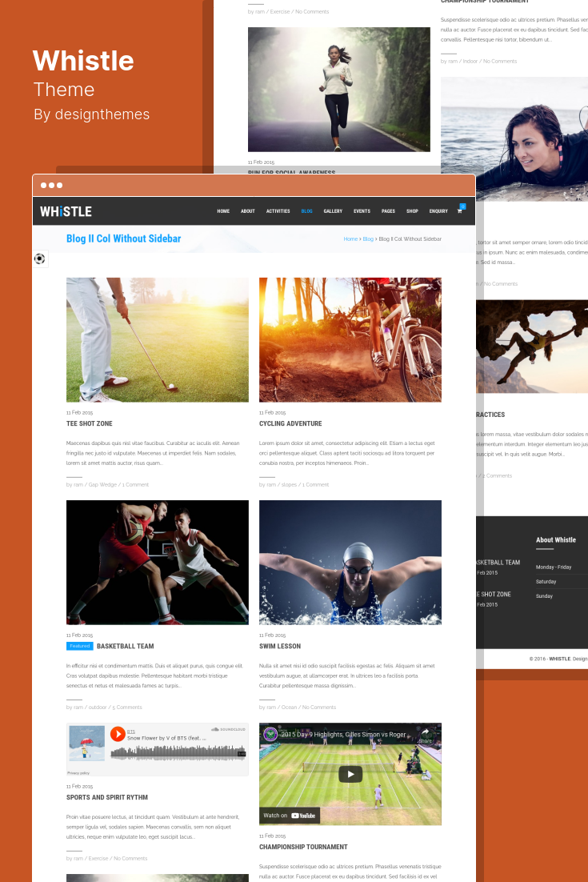This screenshot has height=882, width=588.
Task: Click the Blog II Col Without Sidebar heading
Action: 124,239
